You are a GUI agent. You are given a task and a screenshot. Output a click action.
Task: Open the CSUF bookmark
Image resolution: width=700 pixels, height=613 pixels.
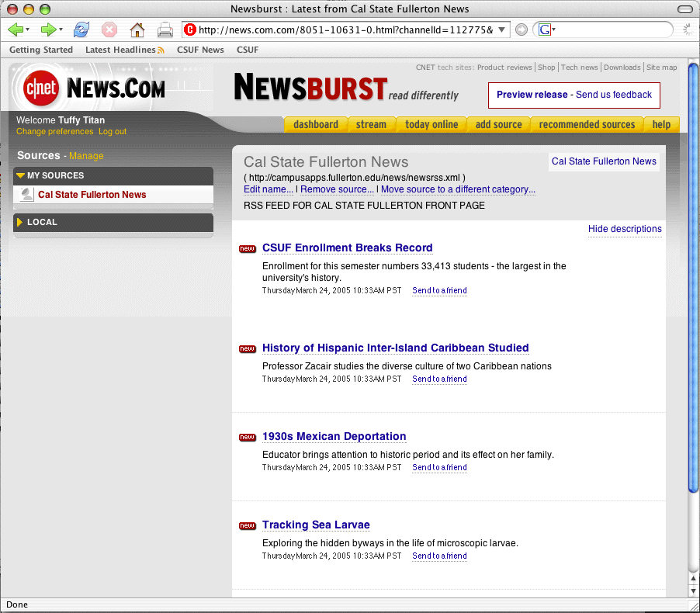click(x=248, y=50)
